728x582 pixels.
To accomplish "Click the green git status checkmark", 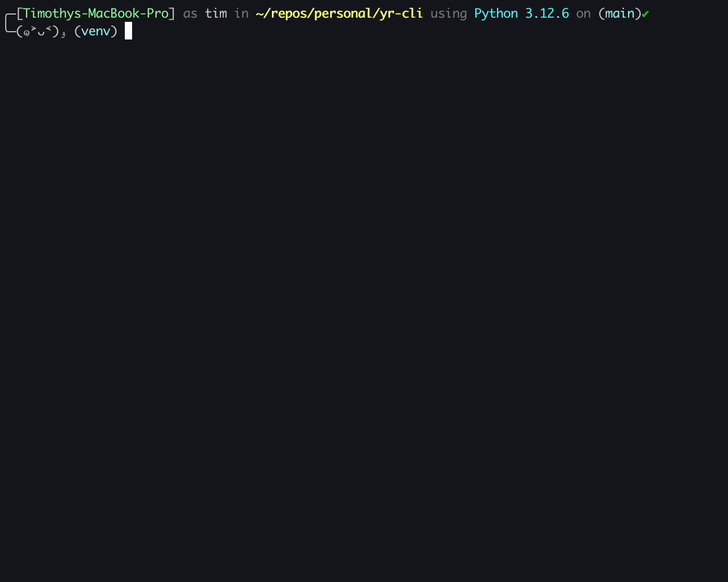I will 645,14.
